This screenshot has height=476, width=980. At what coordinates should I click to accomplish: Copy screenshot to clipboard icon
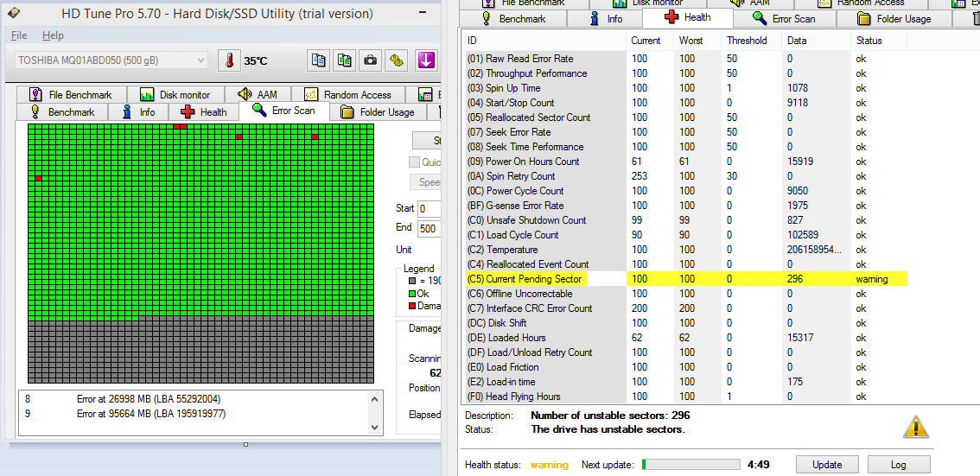point(344,60)
